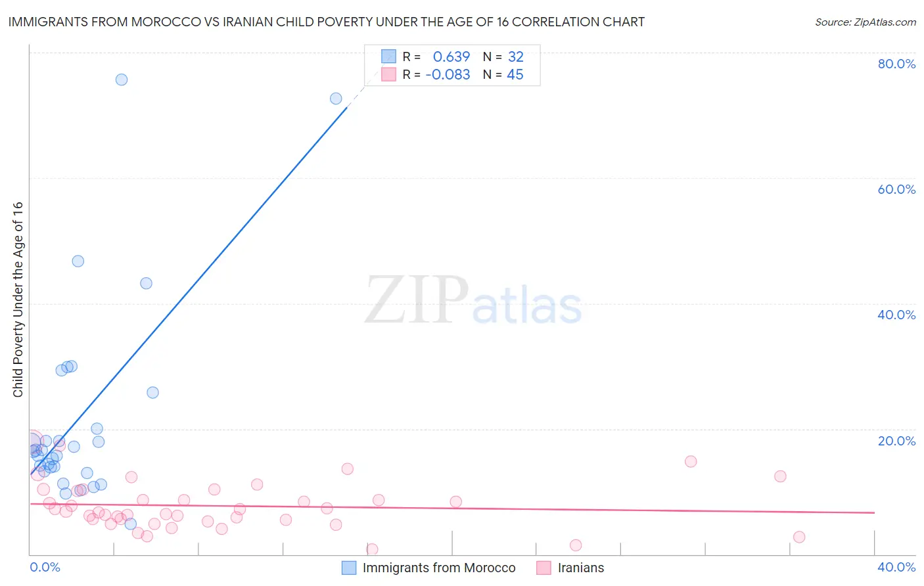The height and width of the screenshot is (586, 924).
Task: Click the Child Poverty y-axis title
Action: point(18,299)
